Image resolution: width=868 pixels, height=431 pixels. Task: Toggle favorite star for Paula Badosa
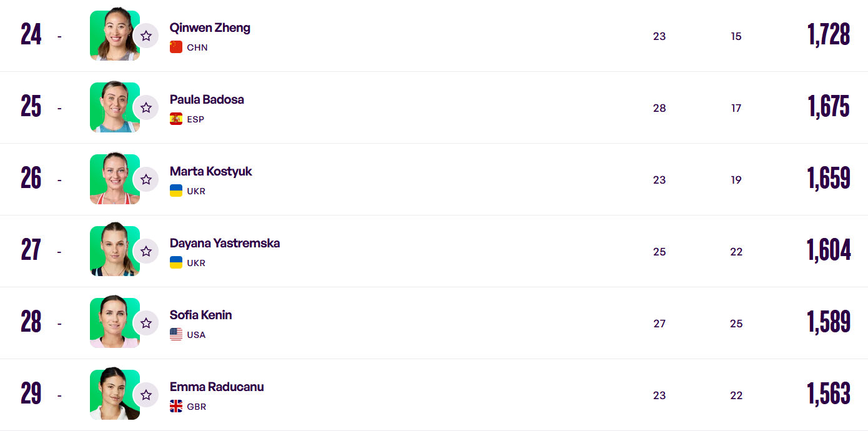point(146,107)
